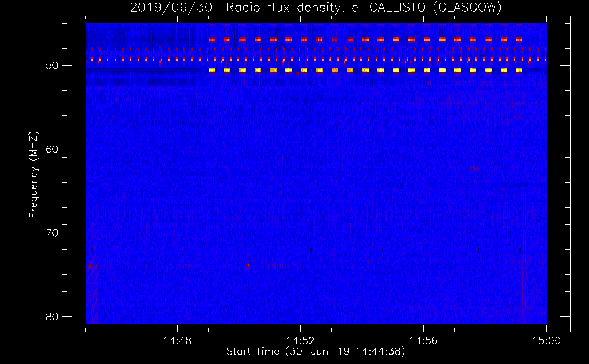Viewport: 589px width, 364px height.
Task: Select the Frequency (MHZ) axis label
Action: point(33,174)
